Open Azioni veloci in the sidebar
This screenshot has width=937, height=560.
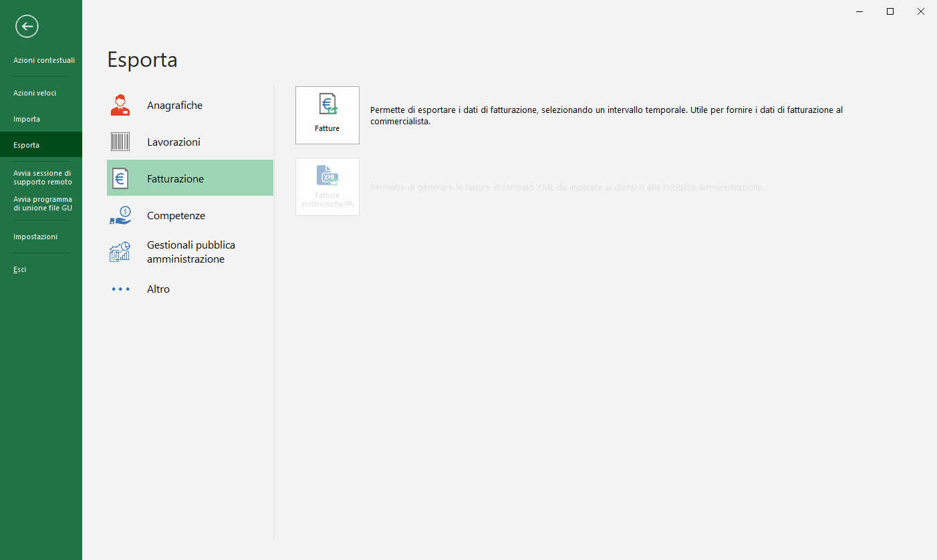tap(35, 93)
